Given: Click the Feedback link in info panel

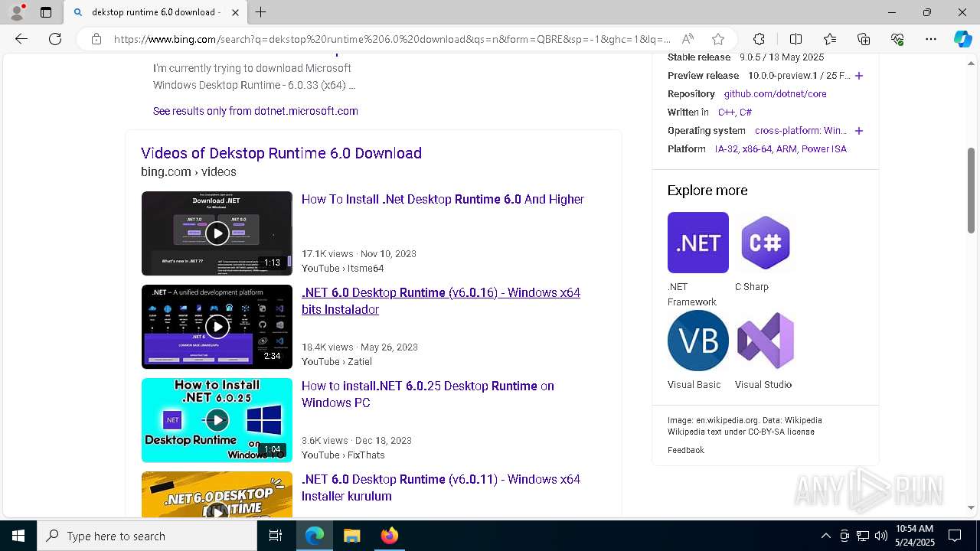Looking at the screenshot, I should [685, 450].
